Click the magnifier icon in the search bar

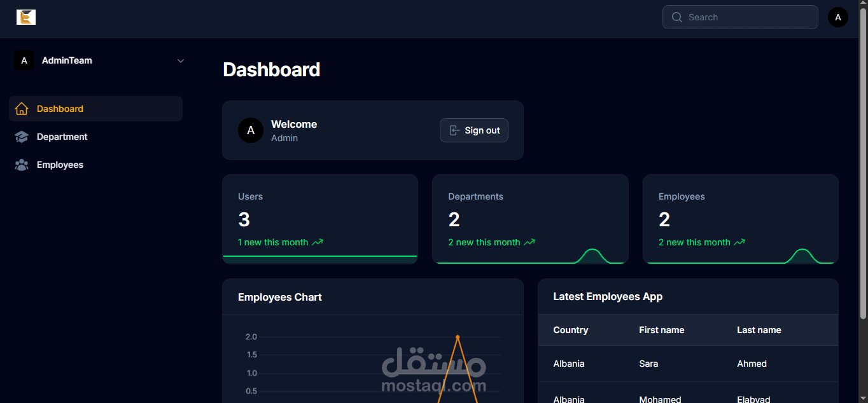(677, 17)
